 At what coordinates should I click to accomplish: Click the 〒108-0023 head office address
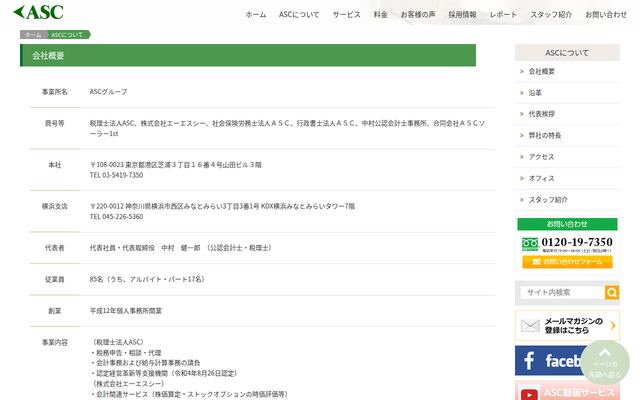coord(176,165)
